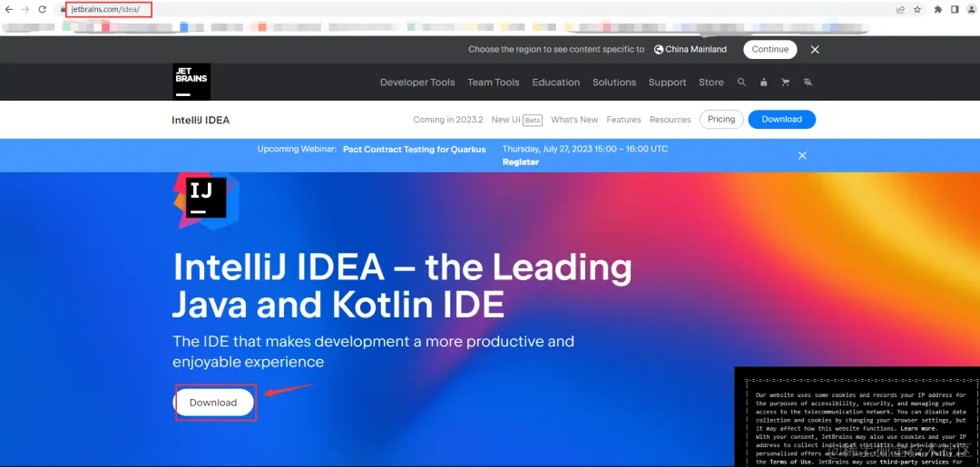The width and height of the screenshot is (980, 467).
Task: Close the webinar announcement banner
Action: 802,155
